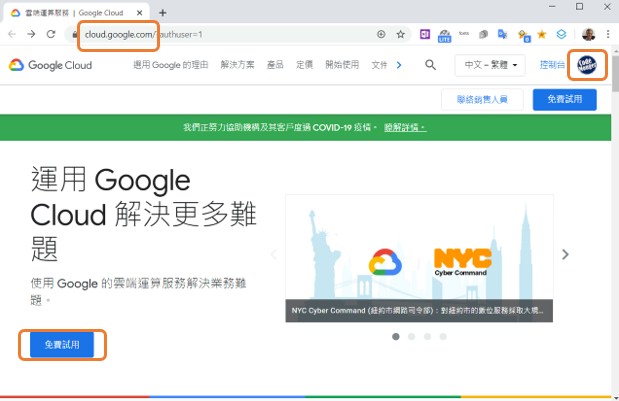619x401 pixels.
Task: Click the NYC Cyber Command caption text
Action: (x=417, y=311)
